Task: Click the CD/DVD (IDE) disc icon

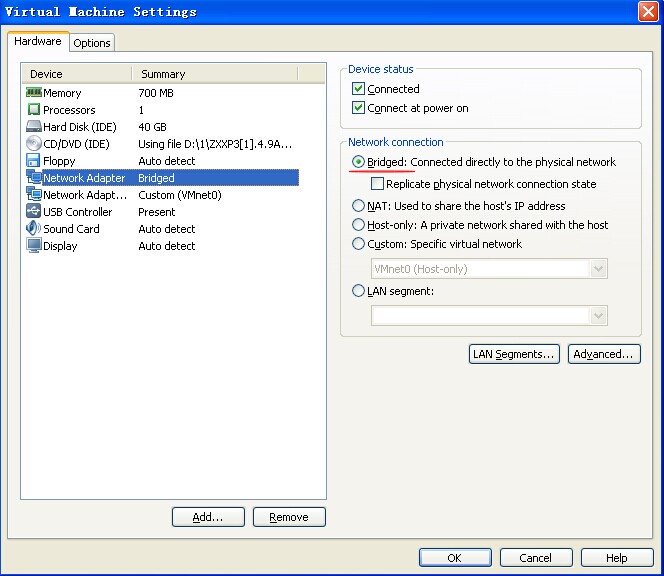Action: coord(34,143)
